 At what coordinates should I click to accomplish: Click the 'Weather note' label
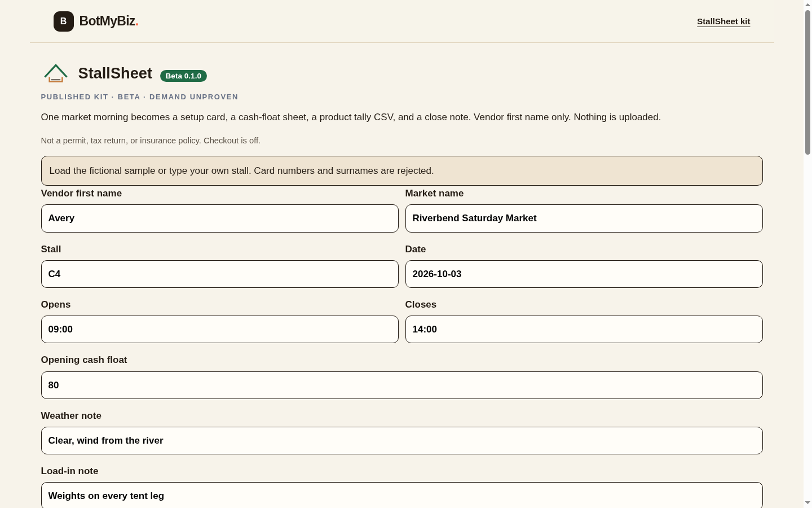(x=71, y=415)
